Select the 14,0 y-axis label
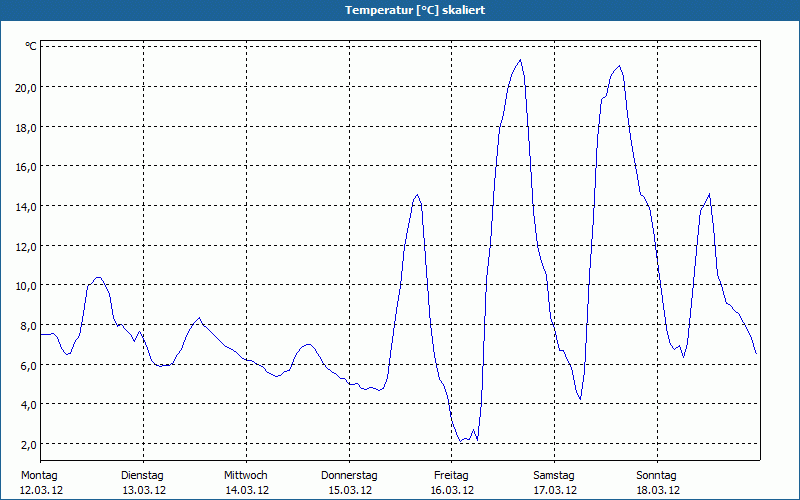This screenshot has width=800, height=500. click(26, 207)
